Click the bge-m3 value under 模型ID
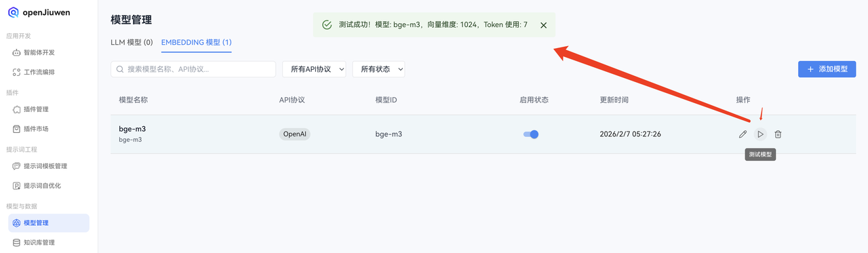Viewport: 868px width, 253px height. 389,134
